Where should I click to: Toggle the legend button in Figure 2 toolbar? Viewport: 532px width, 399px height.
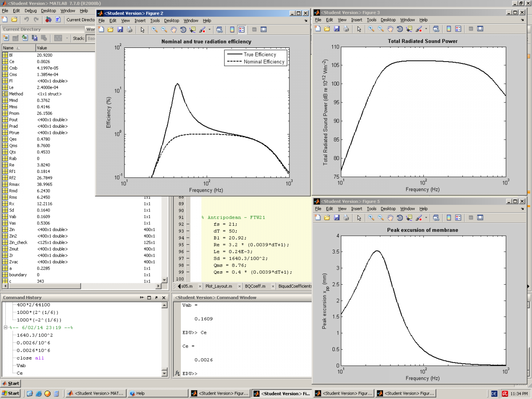tap(242, 30)
